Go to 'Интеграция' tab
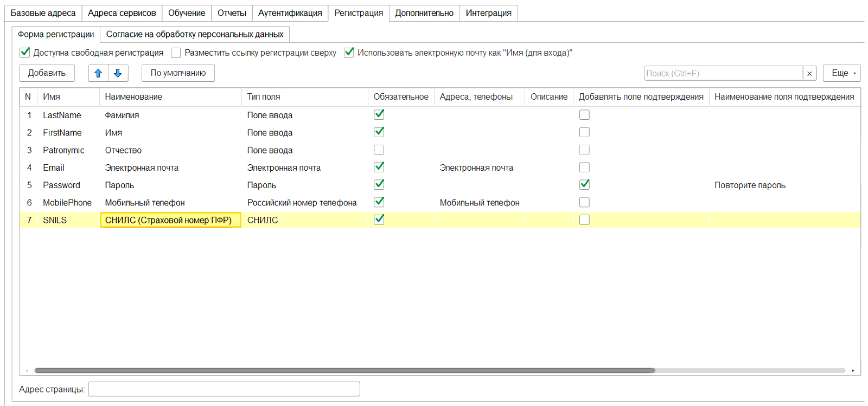Screen dimensions: 868x406 488,13
